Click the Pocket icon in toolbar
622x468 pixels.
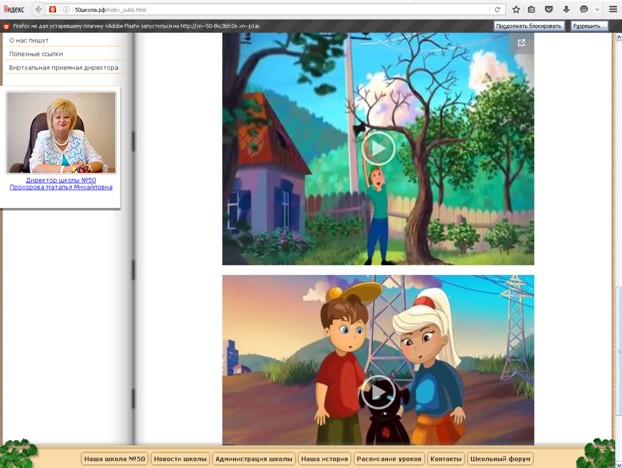(x=549, y=10)
